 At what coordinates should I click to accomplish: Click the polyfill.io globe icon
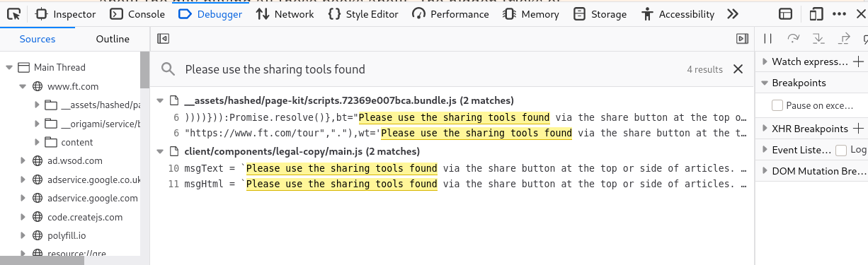(x=38, y=236)
